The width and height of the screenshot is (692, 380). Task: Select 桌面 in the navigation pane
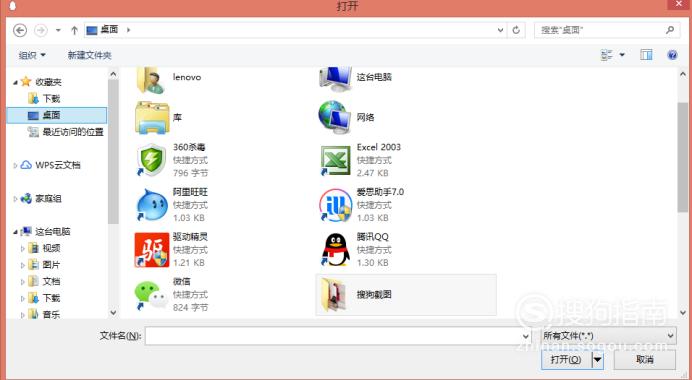pos(57,115)
